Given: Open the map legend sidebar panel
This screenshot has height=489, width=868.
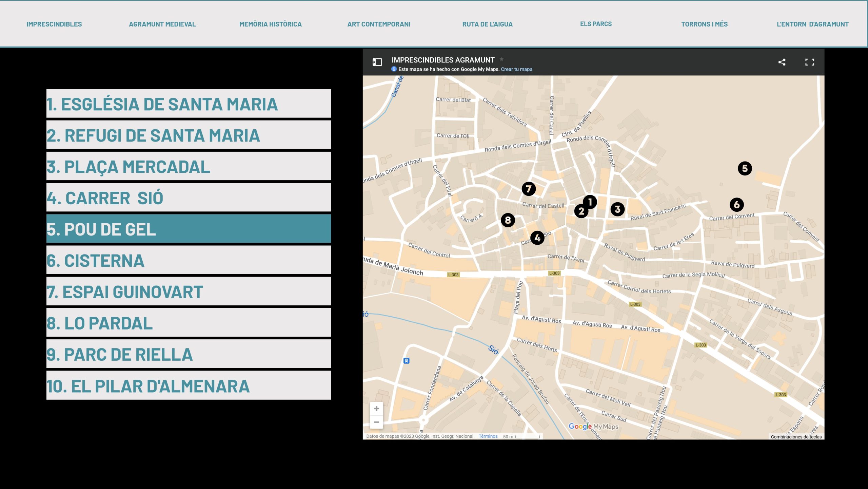Looking at the screenshot, I should point(377,62).
